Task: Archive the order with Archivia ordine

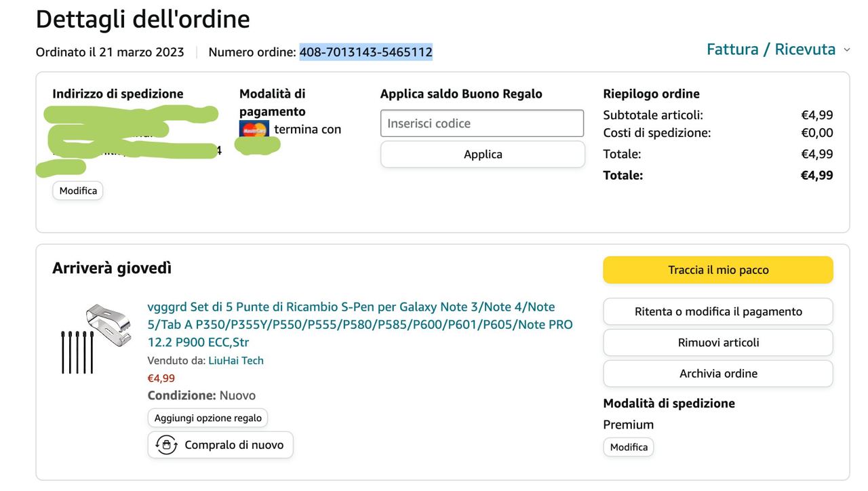Action: [717, 374]
